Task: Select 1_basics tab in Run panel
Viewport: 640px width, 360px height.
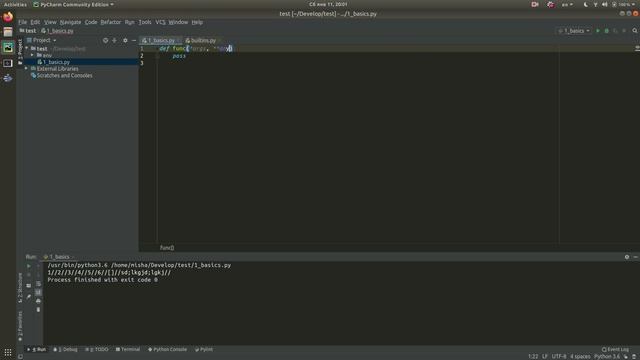Action: [x=58, y=257]
